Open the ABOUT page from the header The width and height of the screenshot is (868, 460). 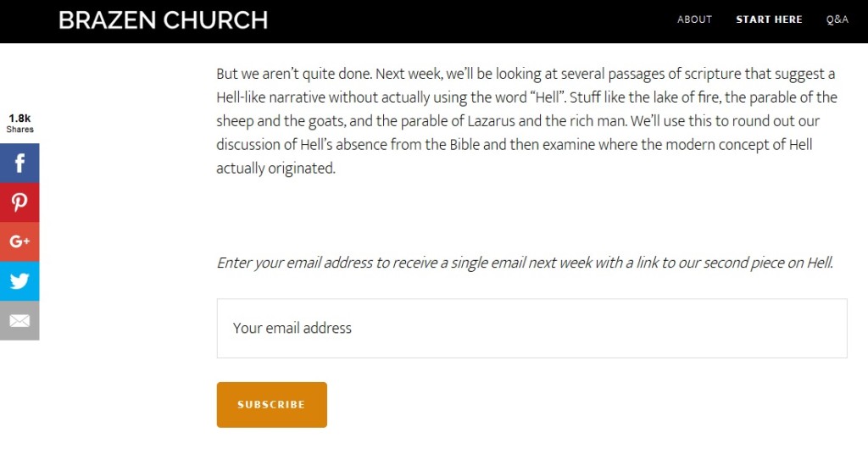tap(694, 19)
